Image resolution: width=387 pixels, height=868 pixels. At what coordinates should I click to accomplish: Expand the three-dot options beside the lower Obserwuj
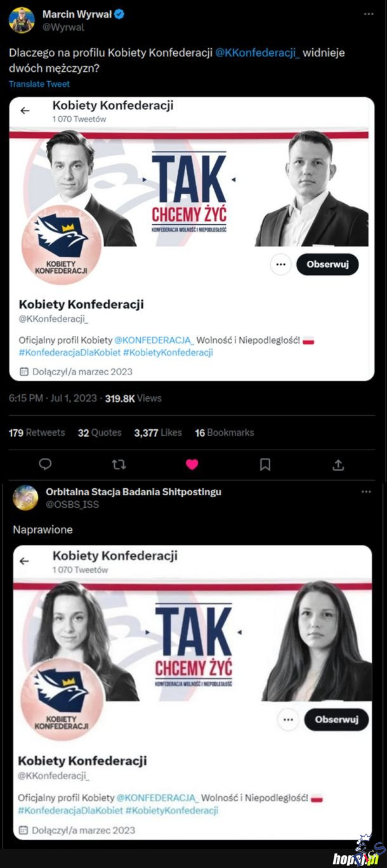(x=288, y=719)
